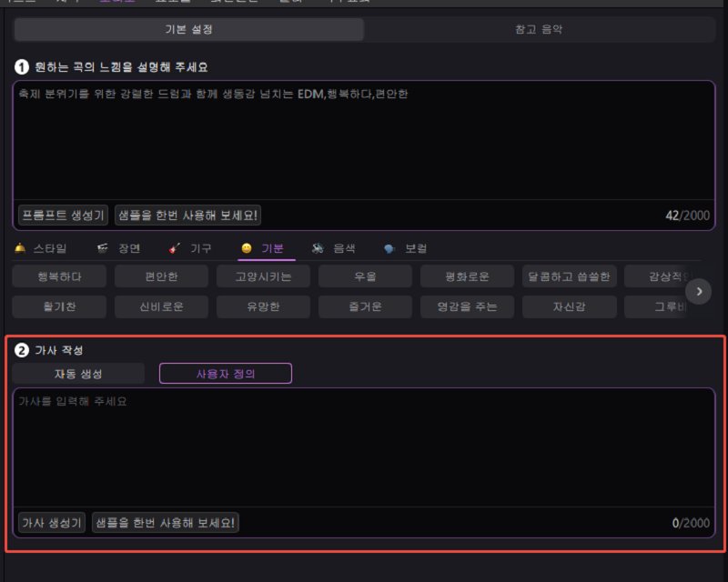Choose the 자동 생성 lyrics mode

point(78,374)
